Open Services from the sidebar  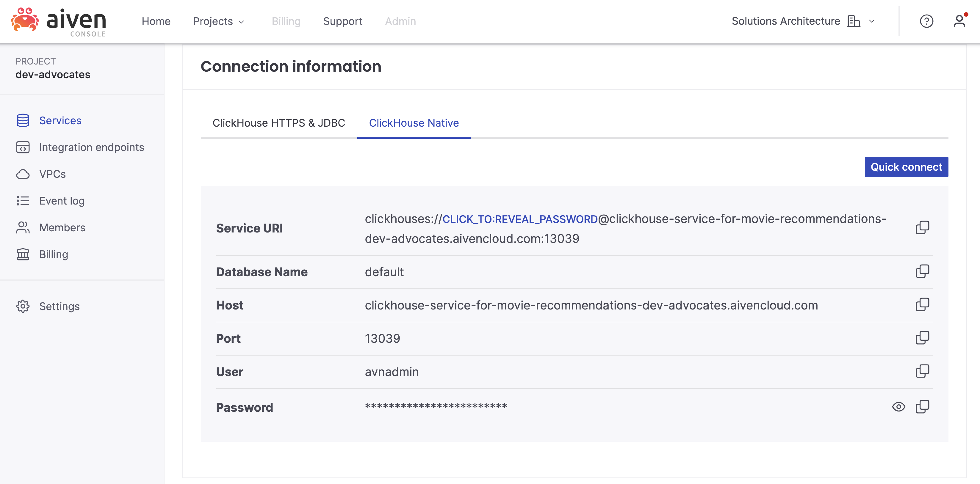click(x=60, y=120)
